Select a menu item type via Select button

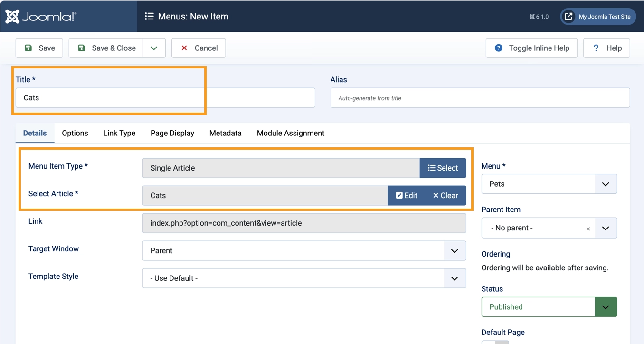click(443, 168)
